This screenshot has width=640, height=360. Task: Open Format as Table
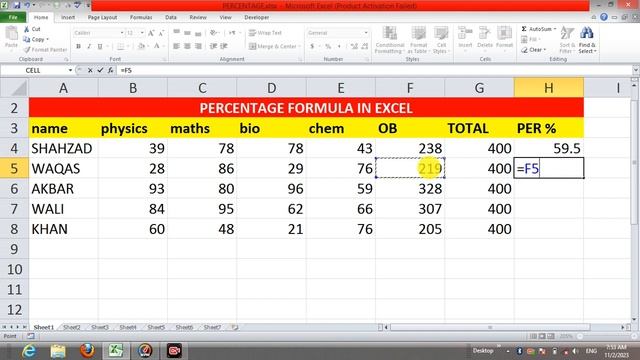[x=418, y=40]
